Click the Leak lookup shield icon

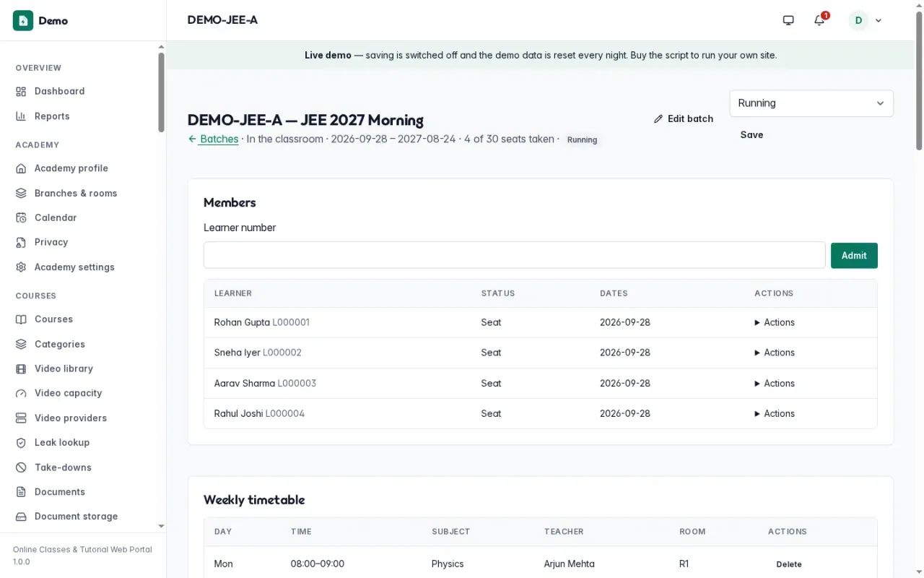21,442
